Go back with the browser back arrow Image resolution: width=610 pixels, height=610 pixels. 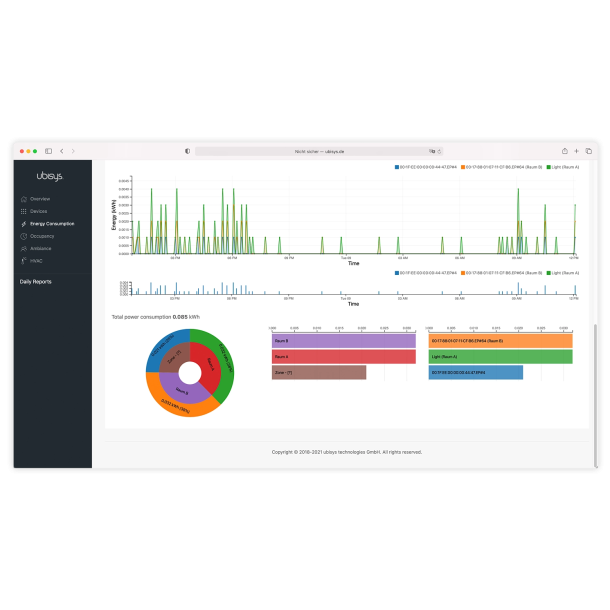coord(62,151)
